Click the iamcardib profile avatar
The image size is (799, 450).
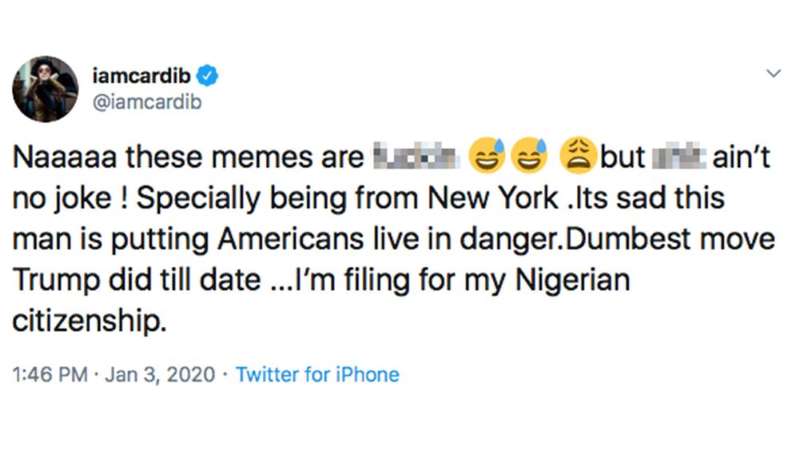pyautogui.click(x=45, y=89)
